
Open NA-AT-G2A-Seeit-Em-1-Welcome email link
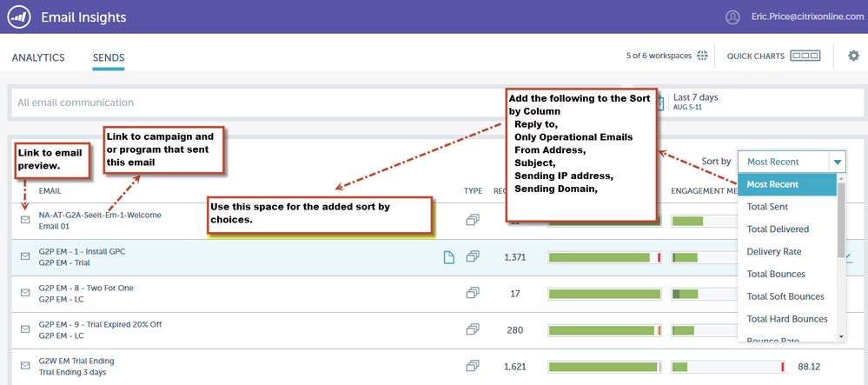(100, 215)
